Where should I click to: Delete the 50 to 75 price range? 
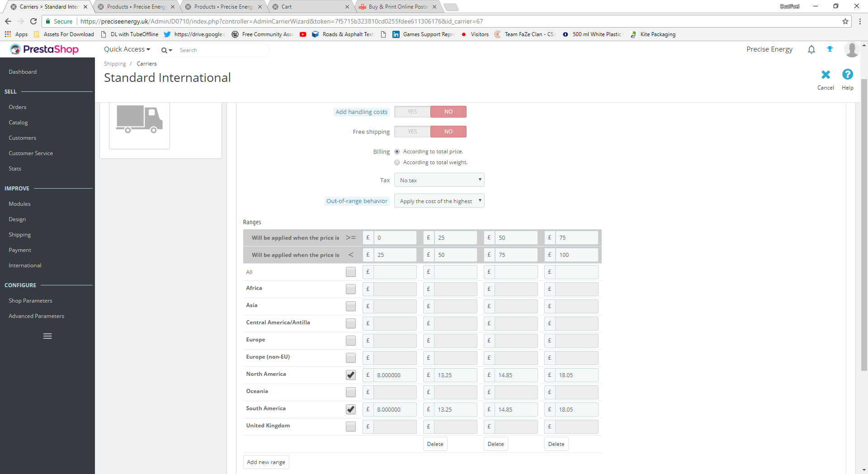[x=495, y=444]
